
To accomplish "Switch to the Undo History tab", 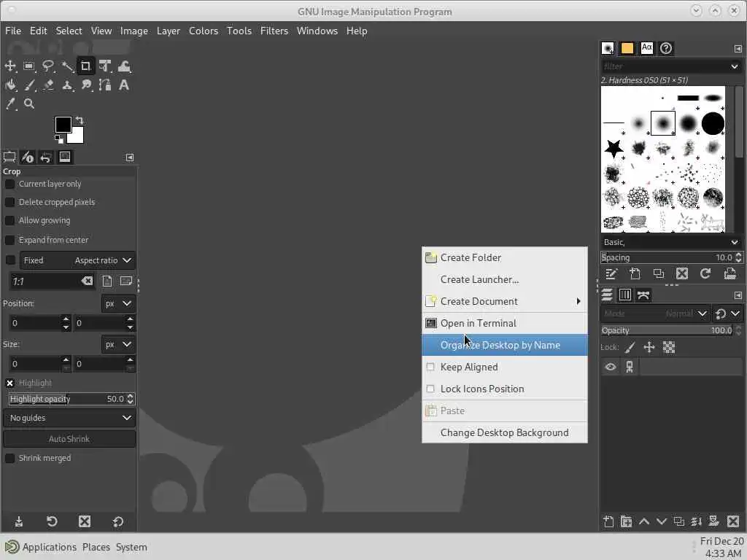I will (46, 157).
